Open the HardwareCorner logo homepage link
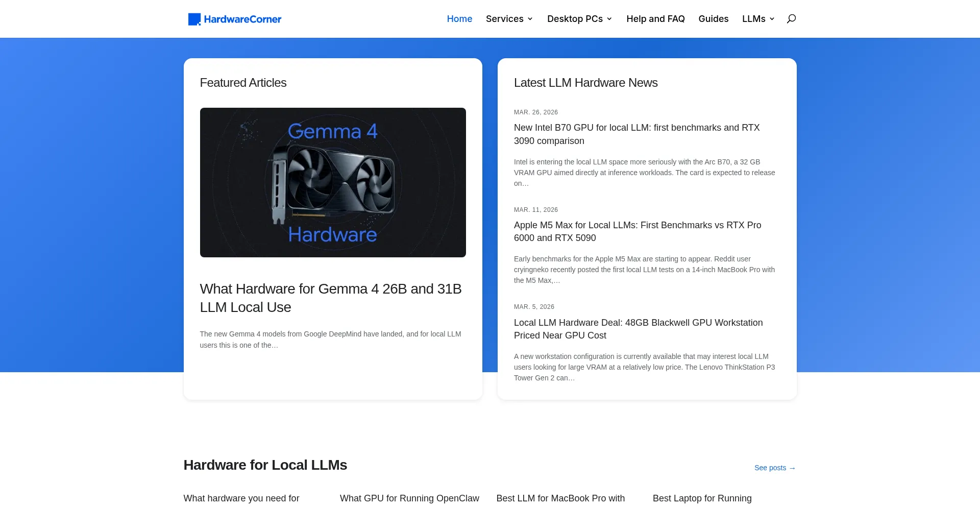This screenshot has width=980, height=507. 235,19
